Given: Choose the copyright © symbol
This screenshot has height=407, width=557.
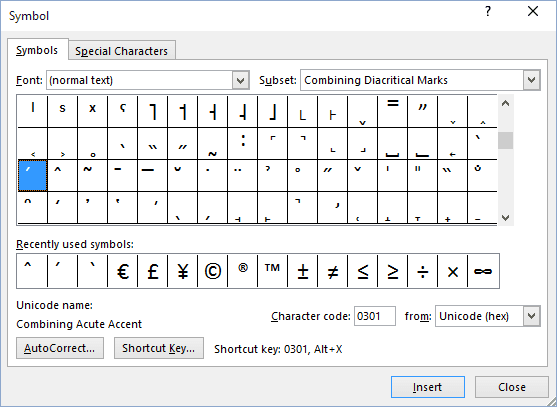Looking at the screenshot, I should [x=212, y=271].
